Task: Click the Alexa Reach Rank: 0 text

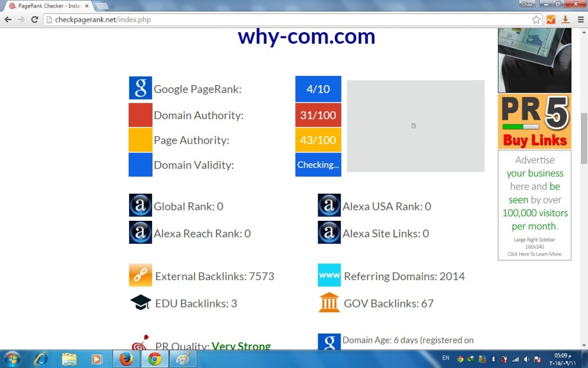Action: point(202,233)
